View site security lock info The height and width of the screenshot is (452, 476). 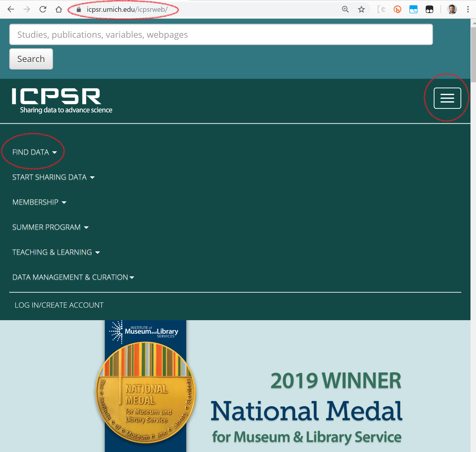point(79,10)
